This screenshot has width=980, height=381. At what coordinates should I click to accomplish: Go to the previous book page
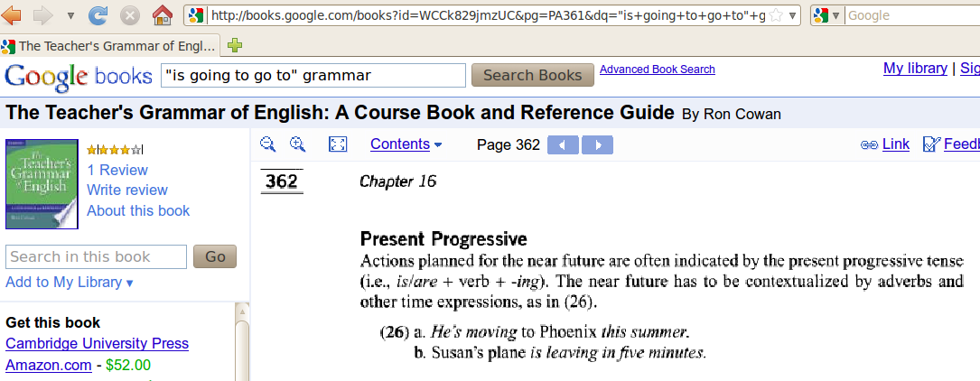pyautogui.click(x=563, y=145)
